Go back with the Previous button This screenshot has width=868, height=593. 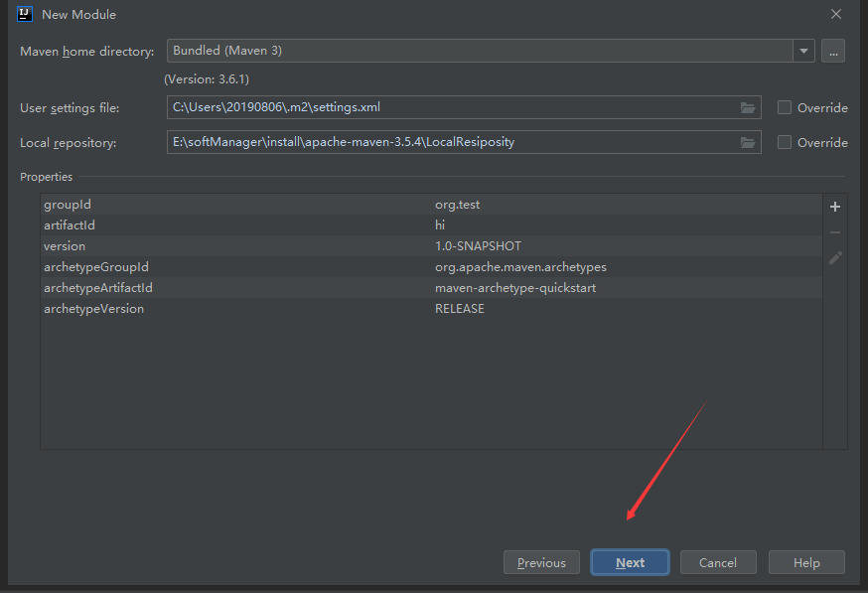tap(541, 562)
